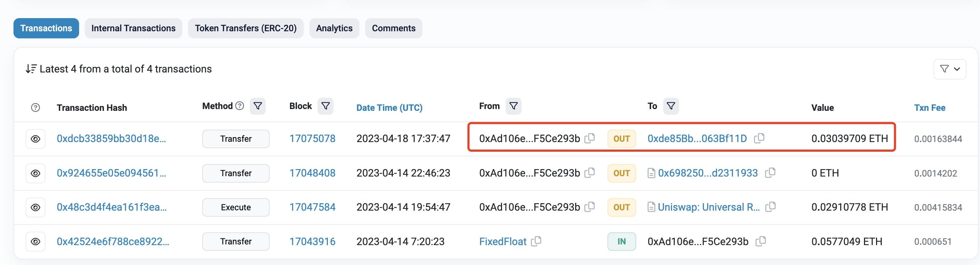Copy the 0xde85Bb...063Bf11D recipient address

pos(759,138)
